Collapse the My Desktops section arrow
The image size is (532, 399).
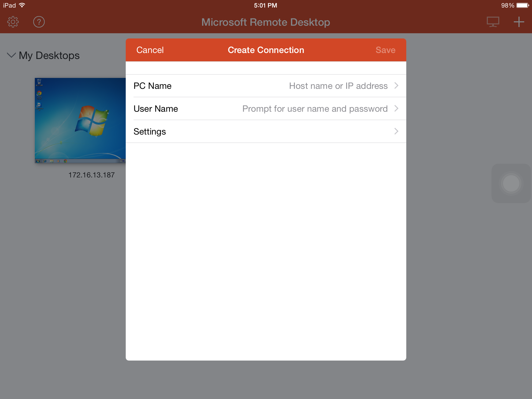(11, 55)
